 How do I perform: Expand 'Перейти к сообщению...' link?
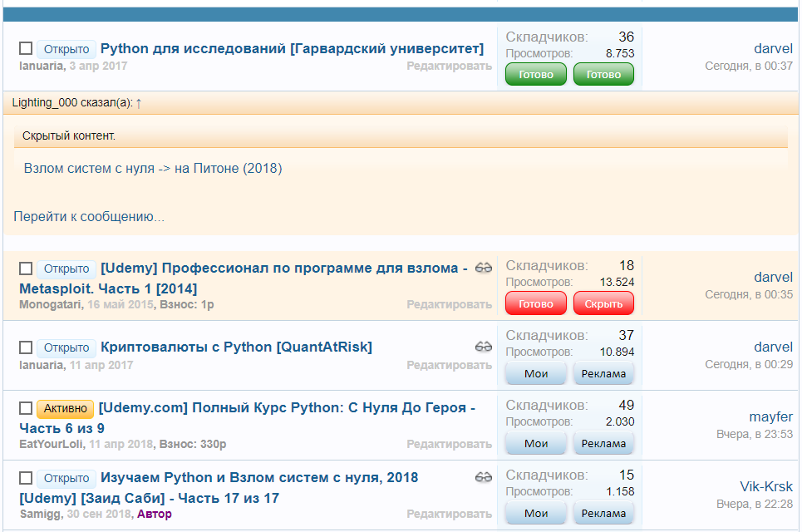click(x=89, y=217)
